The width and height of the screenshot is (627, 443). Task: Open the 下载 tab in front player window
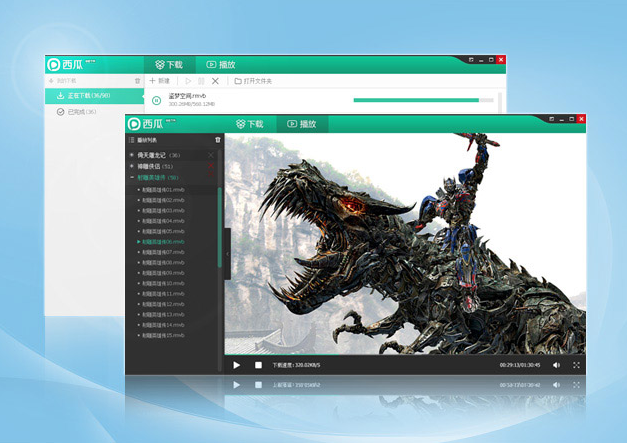coord(250,124)
